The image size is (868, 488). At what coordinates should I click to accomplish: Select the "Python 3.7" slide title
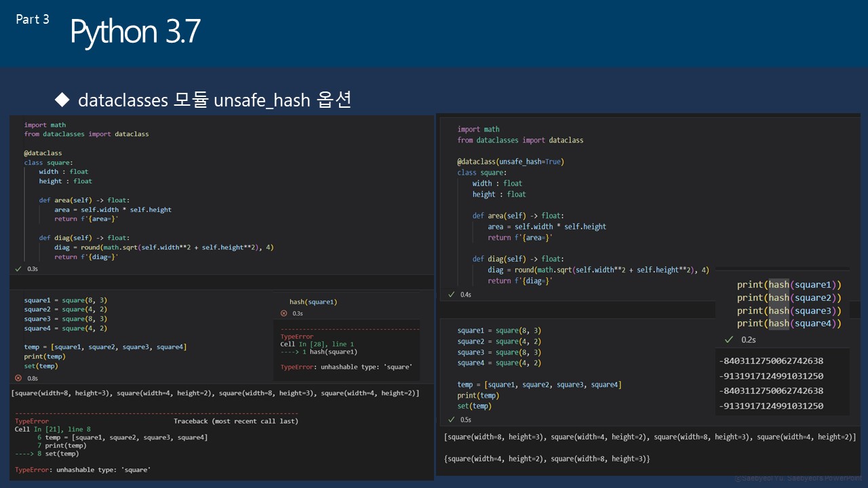tap(135, 32)
